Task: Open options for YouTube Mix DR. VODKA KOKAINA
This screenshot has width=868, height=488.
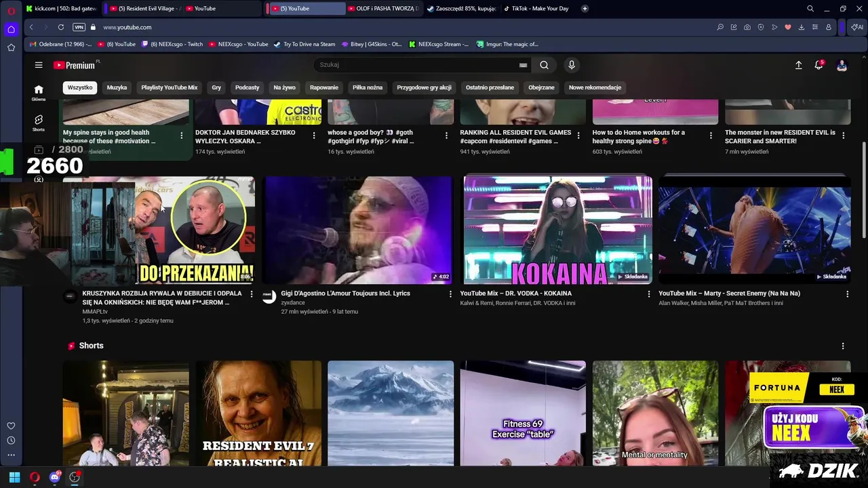Action: click(x=649, y=294)
